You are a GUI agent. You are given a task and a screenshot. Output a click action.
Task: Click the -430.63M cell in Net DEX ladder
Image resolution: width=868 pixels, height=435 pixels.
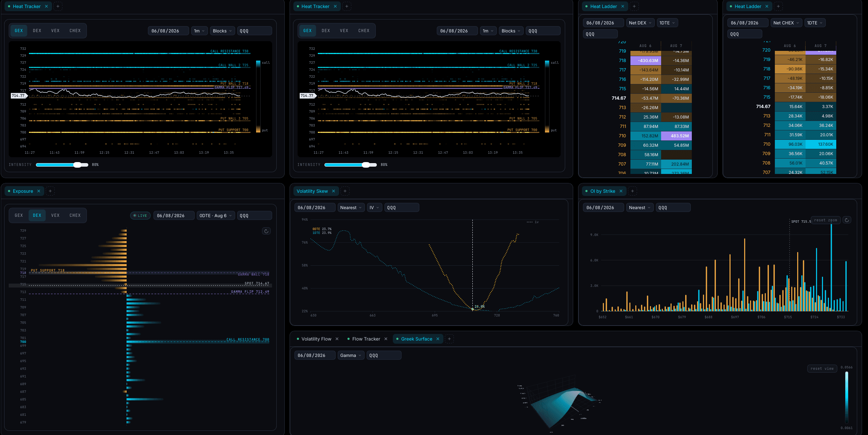(x=646, y=61)
